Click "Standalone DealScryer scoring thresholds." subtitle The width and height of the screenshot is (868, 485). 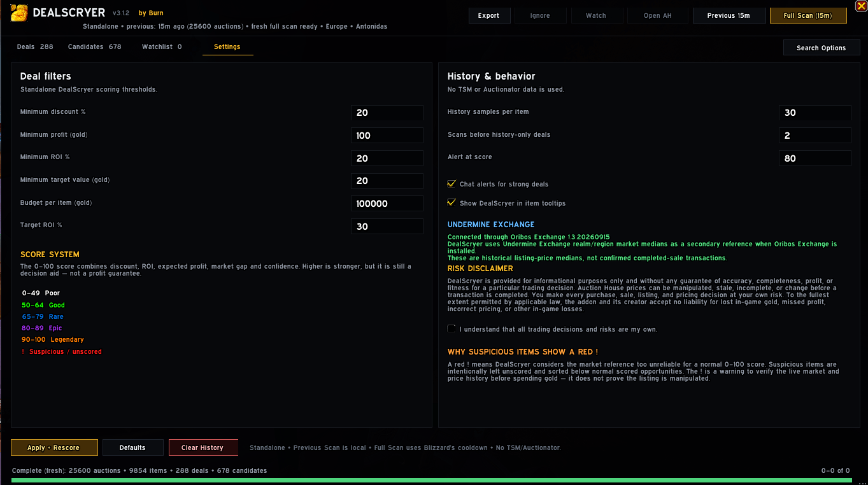89,90
